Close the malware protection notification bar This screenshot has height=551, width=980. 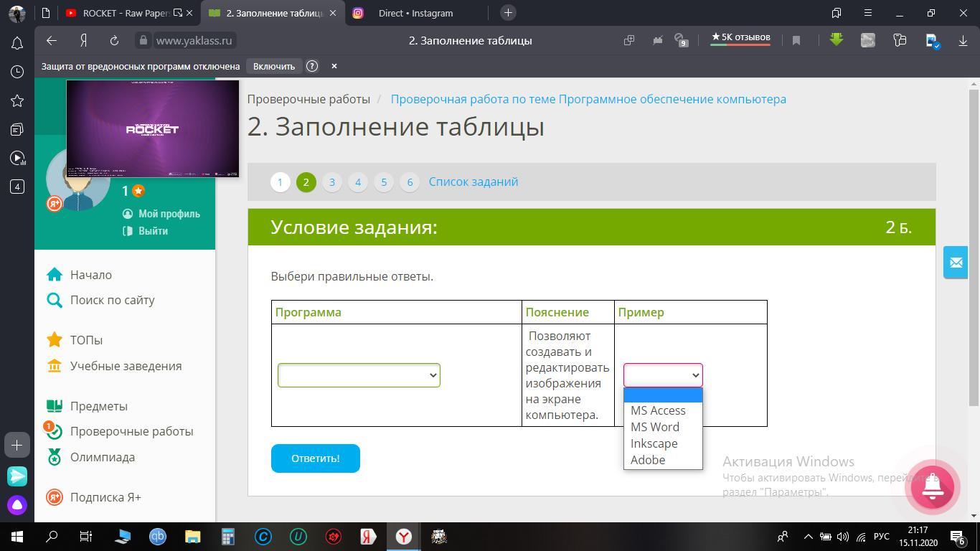pyautogui.click(x=334, y=66)
